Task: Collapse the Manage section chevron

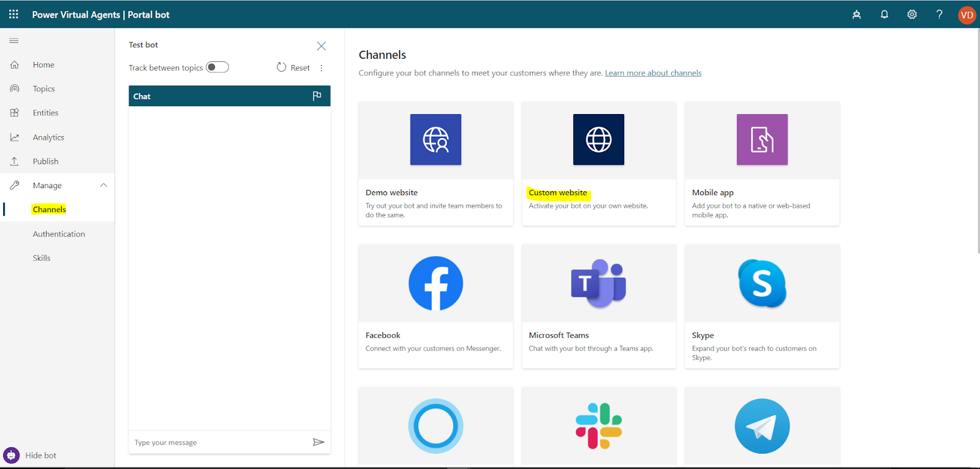Action: pyautogui.click(x=104, y=185)
